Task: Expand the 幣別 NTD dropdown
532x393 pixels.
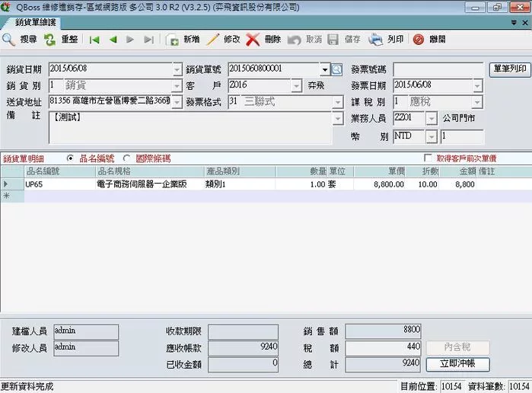Action: click(431, 137)
